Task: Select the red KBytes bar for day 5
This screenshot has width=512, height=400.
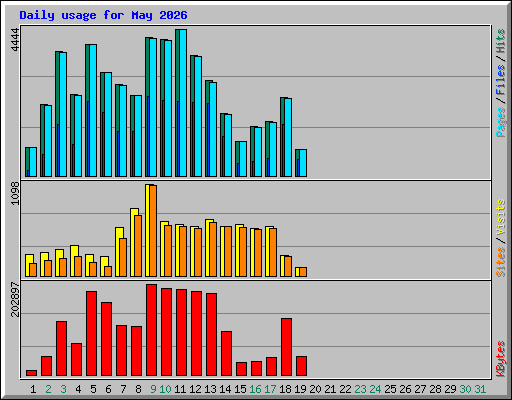Action: coord(91,333)
